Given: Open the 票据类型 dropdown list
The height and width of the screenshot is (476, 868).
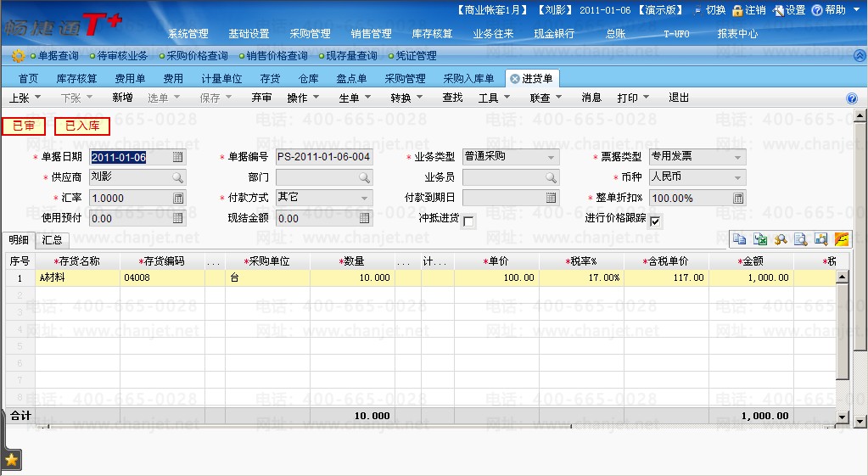Looking at the screenshot, I should coord(738,157).
